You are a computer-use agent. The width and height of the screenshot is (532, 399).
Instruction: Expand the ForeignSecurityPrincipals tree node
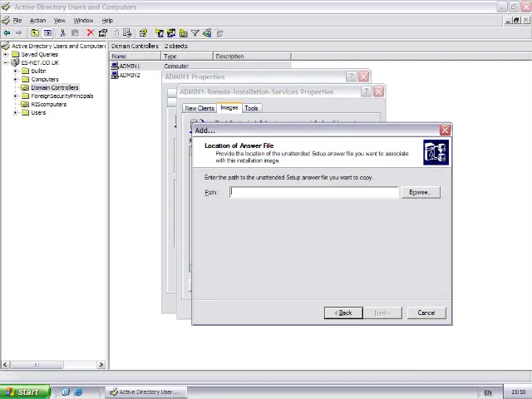click(x=15, y=96)
